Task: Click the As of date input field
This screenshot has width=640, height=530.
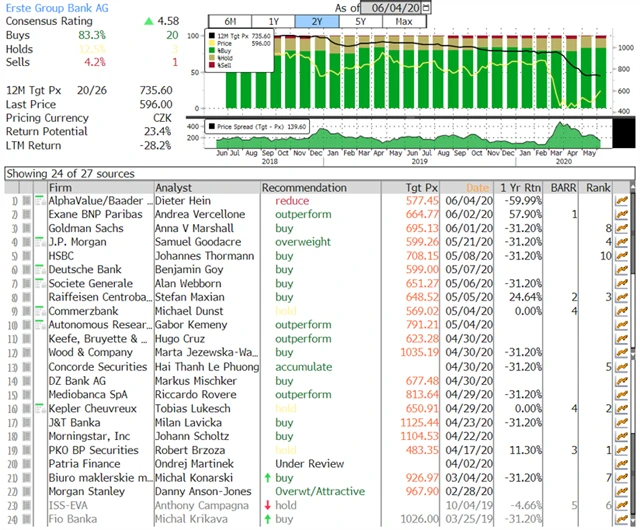Action: (x=390, y=7)
